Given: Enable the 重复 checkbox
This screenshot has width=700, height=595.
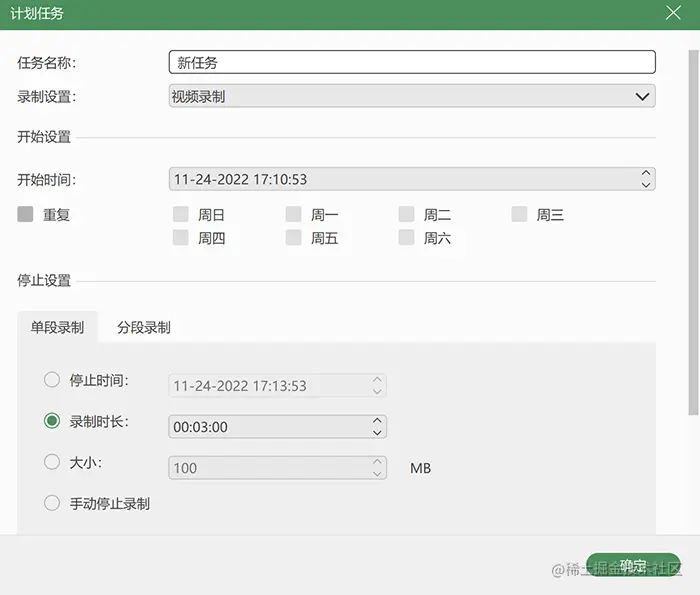Looking at the screenshot, I should 25,214.
